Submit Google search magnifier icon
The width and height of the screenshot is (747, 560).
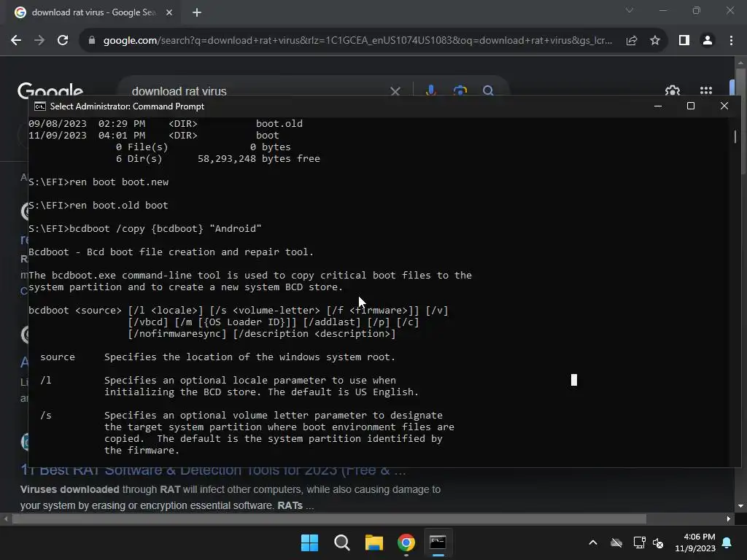tap(488, 90)
